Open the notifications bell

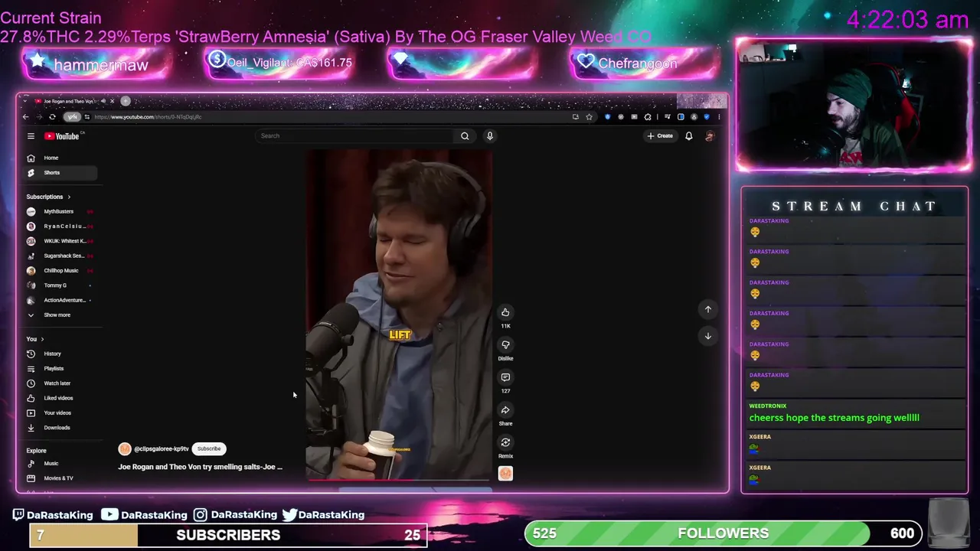688,136
